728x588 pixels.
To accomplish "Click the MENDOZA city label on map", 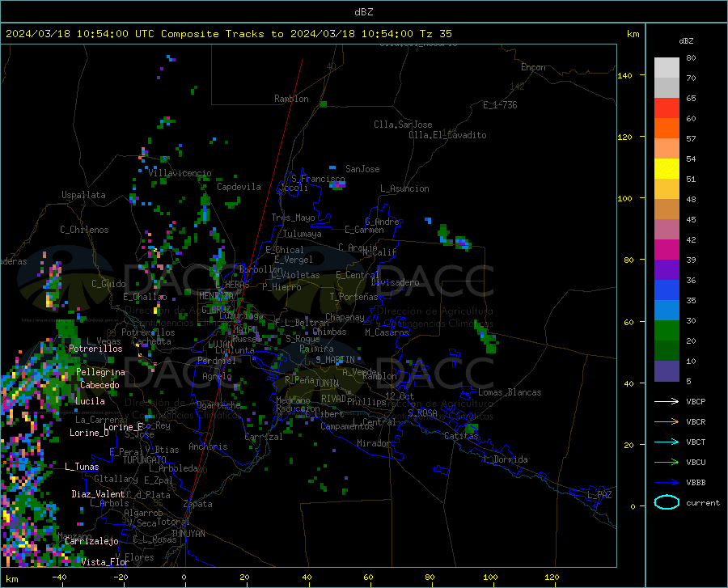I will click(x=216, y=296).
